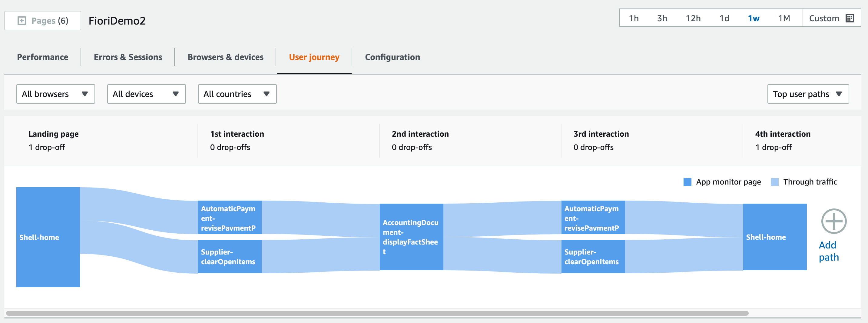The width and height of the screenshot is (868, 323).
Task: Click the Pages (6) button
Action: point(43,21)
